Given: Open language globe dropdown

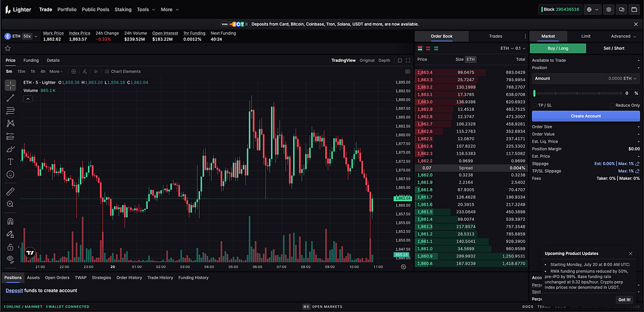Looking at the screenshot, I should coord(593,9).
